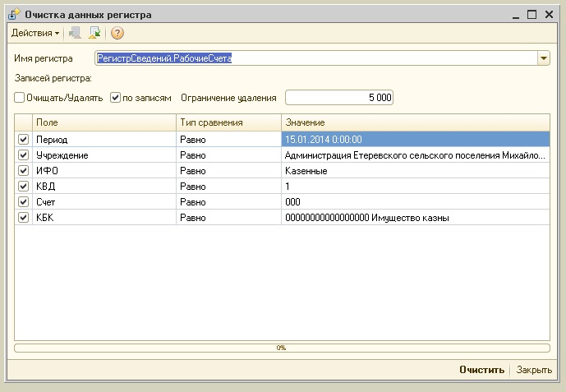Screen dimensions: 566x392
Task: Uncheck the КВД row checkbox
Action: pyautogui.click(x=24, y=186)
